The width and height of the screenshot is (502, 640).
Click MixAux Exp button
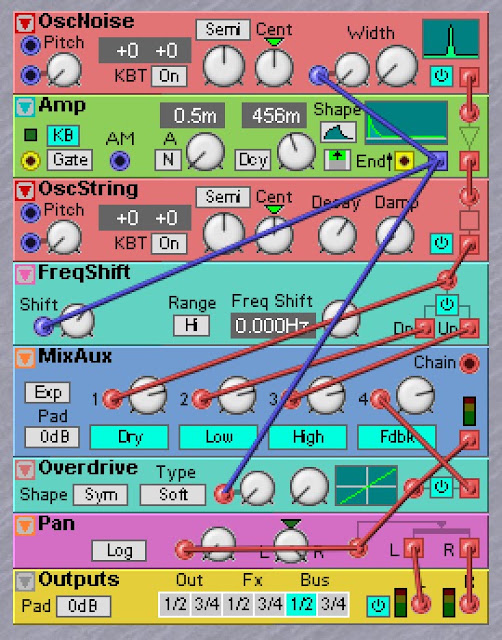[47, 392]
